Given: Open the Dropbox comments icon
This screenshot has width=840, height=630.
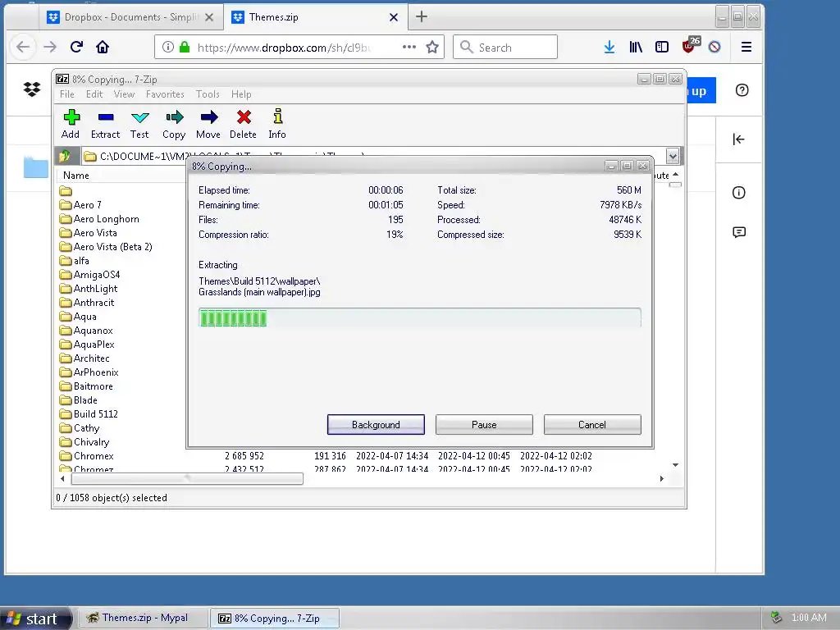Looking at the screenshot, I should 739,232.
